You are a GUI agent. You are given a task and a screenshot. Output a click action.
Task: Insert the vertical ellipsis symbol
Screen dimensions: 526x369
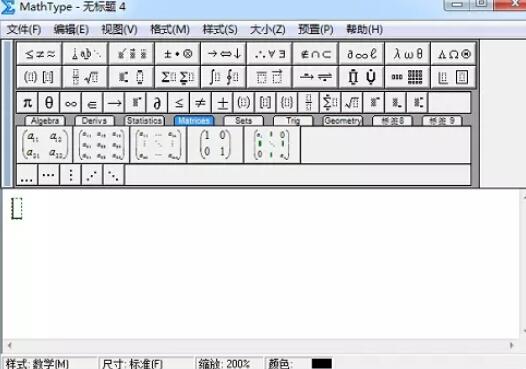pos(70,174)
